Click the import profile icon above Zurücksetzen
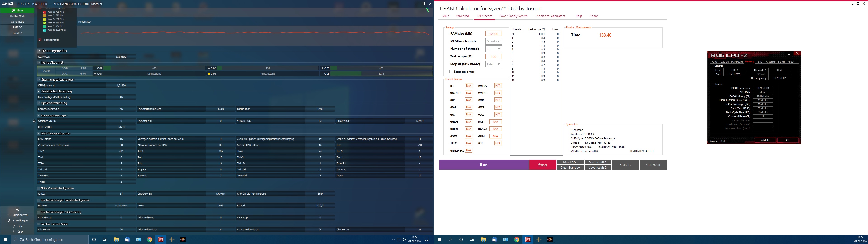The image size is (868, 244). 17,209
